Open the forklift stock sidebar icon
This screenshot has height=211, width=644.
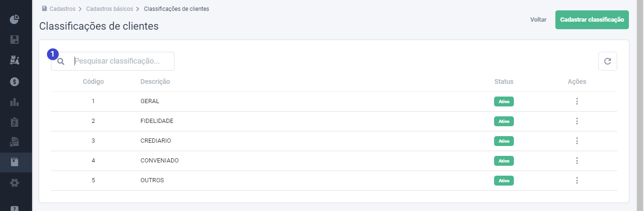pyautogui.click(x=15, y=60)
